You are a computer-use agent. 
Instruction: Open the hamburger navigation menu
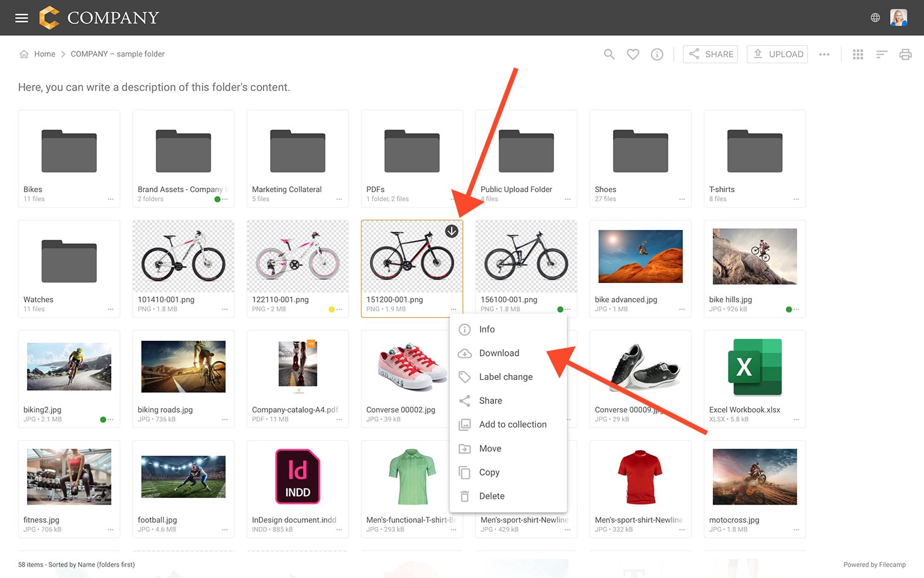tap(22, 18)
